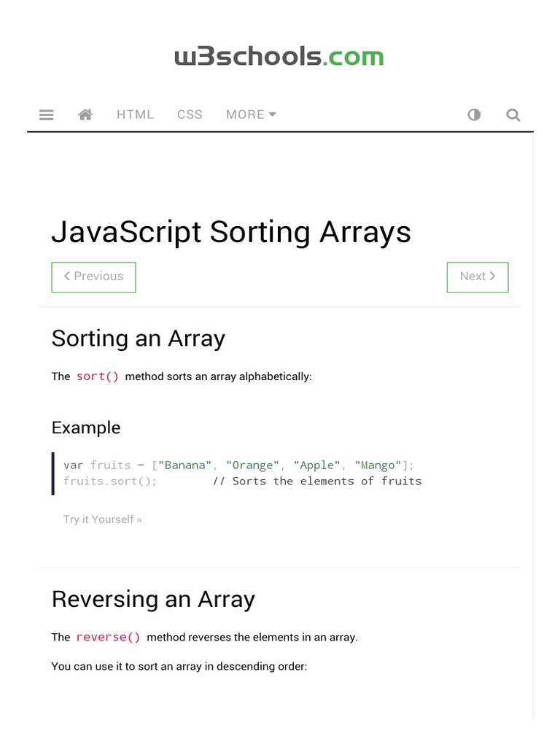Click the Reversing an Array heading
This screenshot has width=560, height=747.
[x=153, y=599]
